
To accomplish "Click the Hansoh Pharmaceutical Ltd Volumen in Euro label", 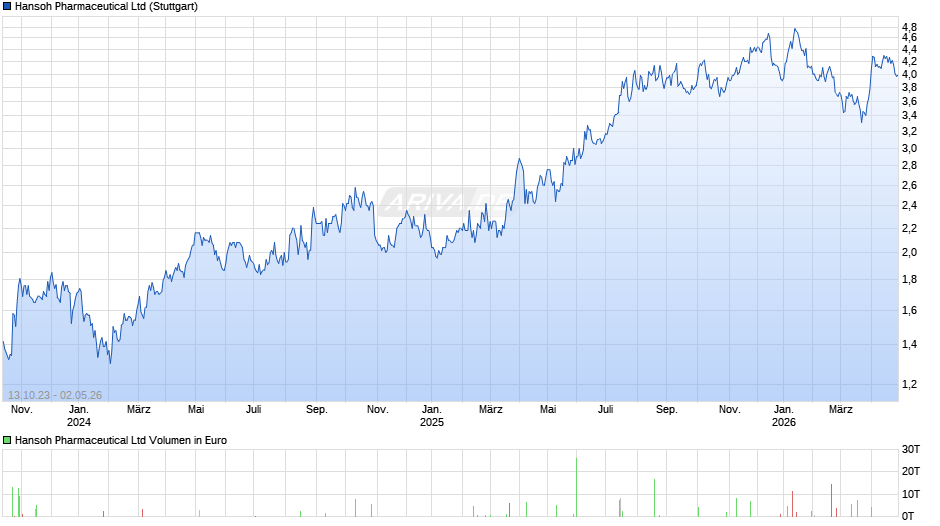I will (x=120, y=440).
